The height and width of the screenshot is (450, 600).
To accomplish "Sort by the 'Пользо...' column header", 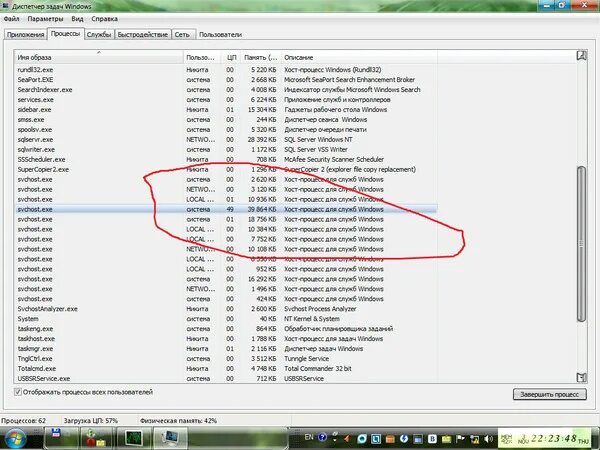I will click(202, 57).
